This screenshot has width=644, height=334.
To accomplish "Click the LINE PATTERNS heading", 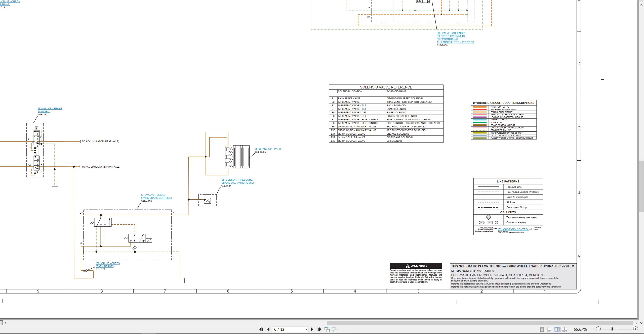I will tap(508, 181).
